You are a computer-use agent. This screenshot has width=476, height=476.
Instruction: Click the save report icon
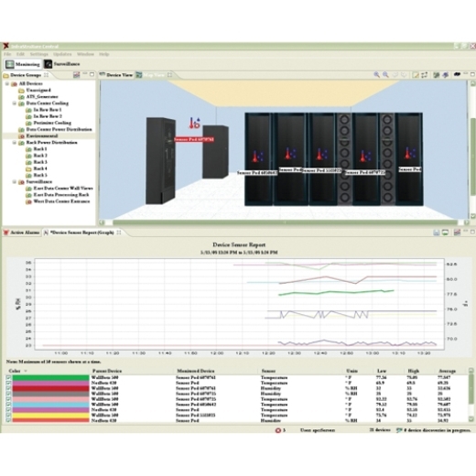click(437, 233)
